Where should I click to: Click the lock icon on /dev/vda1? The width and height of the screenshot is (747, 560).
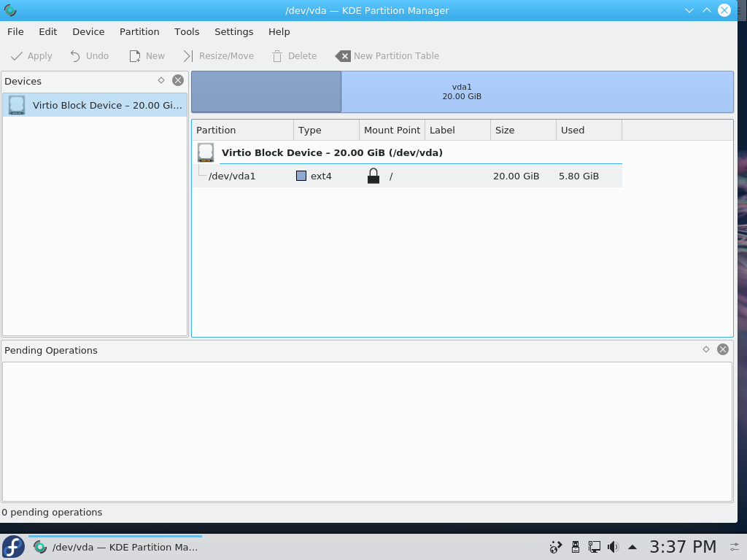[373, 176]
